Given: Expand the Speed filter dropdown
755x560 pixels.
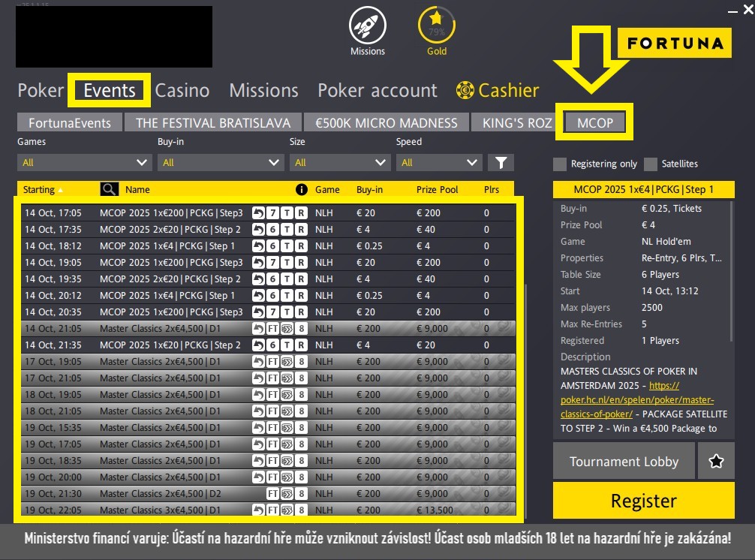Looking at the screenshot, I should click(438, 163).
